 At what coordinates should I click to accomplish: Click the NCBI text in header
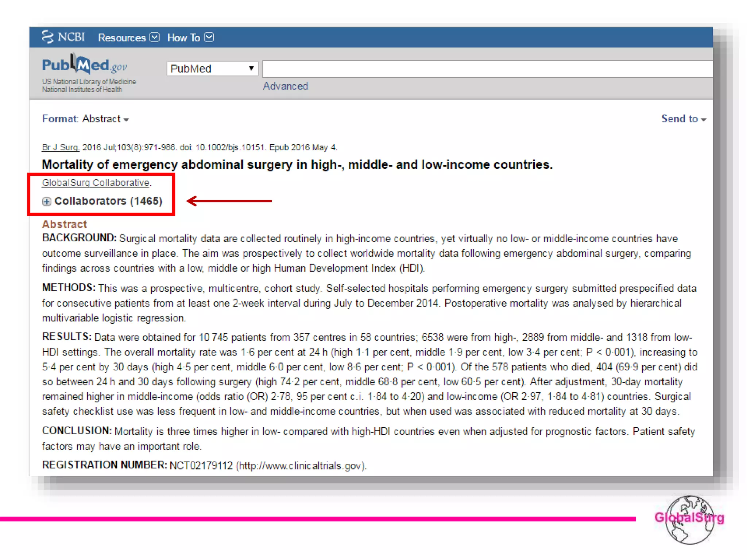tap(71, 37)
